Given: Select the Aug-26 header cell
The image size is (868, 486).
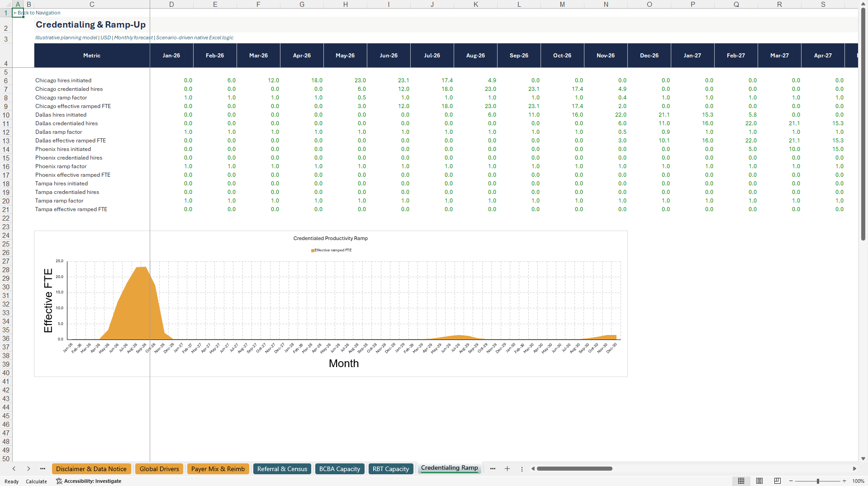Looking at the screenshot, I should (x=475, y=56).
